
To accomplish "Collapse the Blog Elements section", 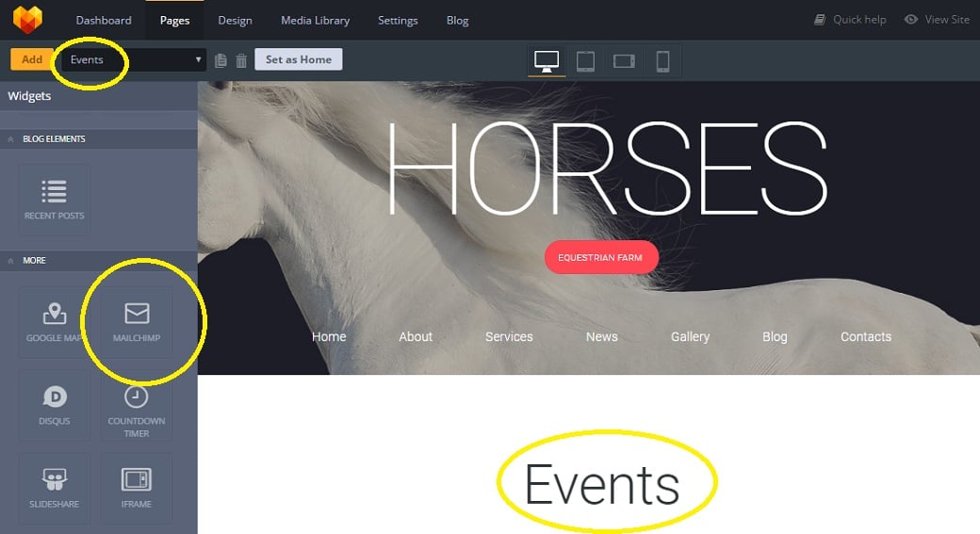I will (11, 138).
